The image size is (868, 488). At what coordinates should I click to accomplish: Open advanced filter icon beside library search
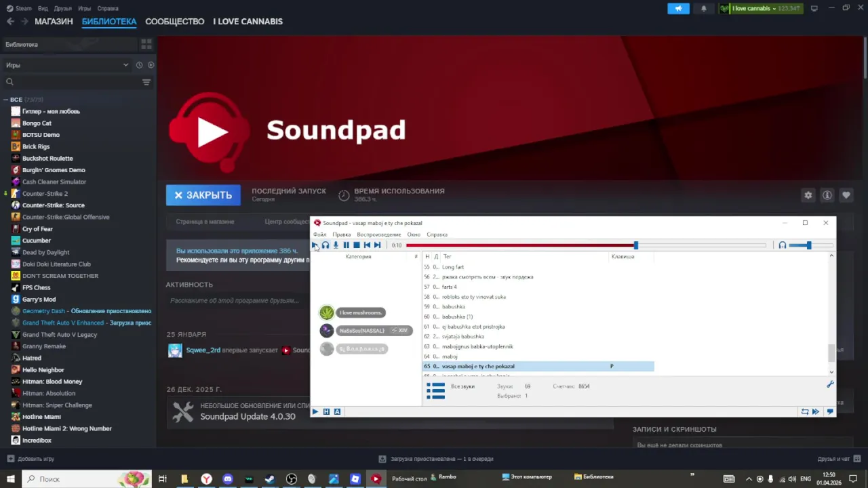pyautogui.click(x=146, y=82)
